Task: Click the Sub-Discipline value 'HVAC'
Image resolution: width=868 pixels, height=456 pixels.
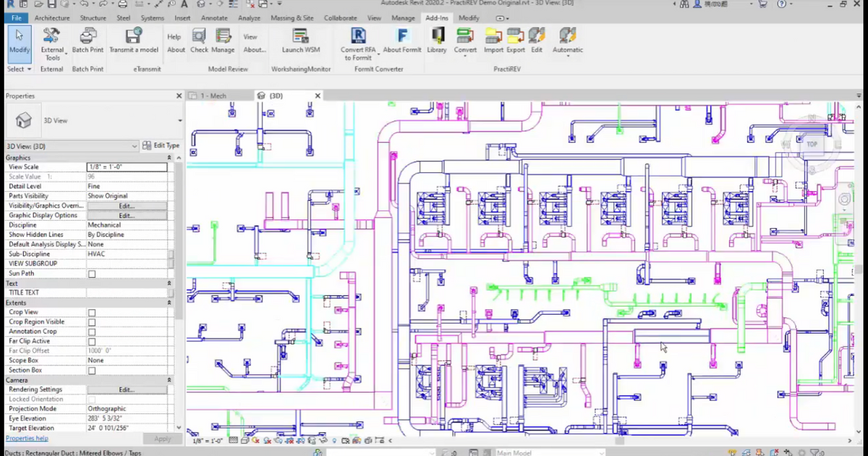Action: point(127,254)
